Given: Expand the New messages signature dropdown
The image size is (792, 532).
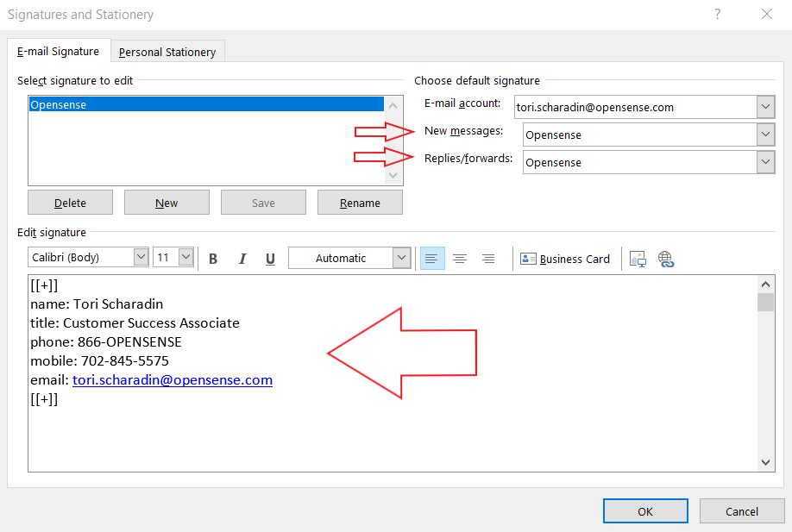Looking at the screenshot, I should coord(766,135).
